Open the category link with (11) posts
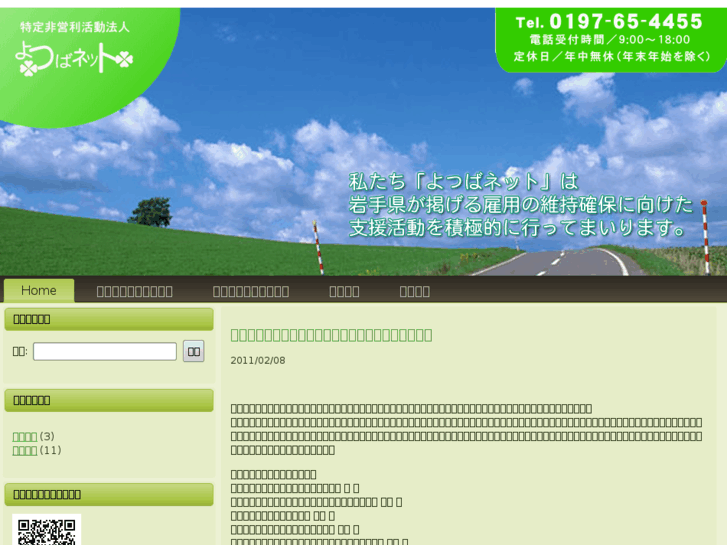The image size is (727, 545). [25, 450]
